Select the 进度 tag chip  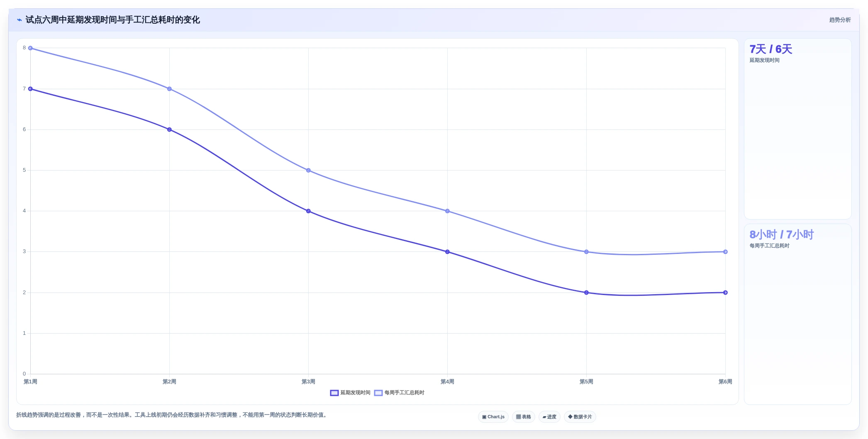(x=549, y=417)
